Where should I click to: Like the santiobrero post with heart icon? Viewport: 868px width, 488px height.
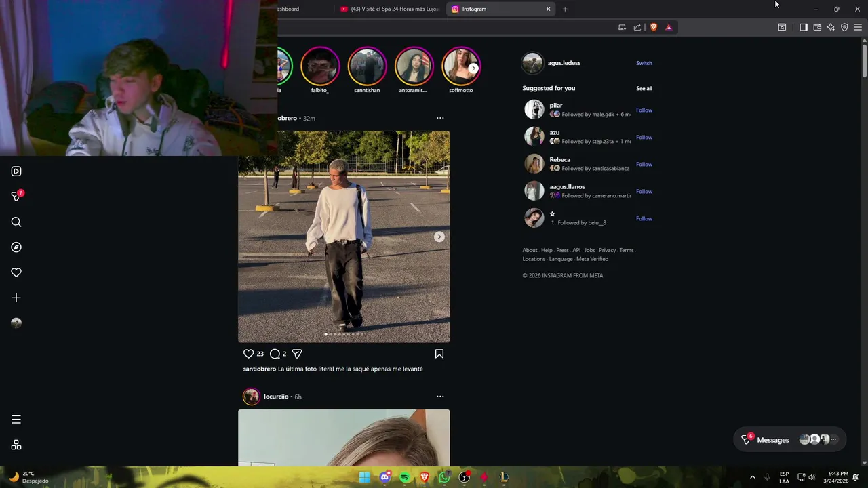tap(248, 354)
